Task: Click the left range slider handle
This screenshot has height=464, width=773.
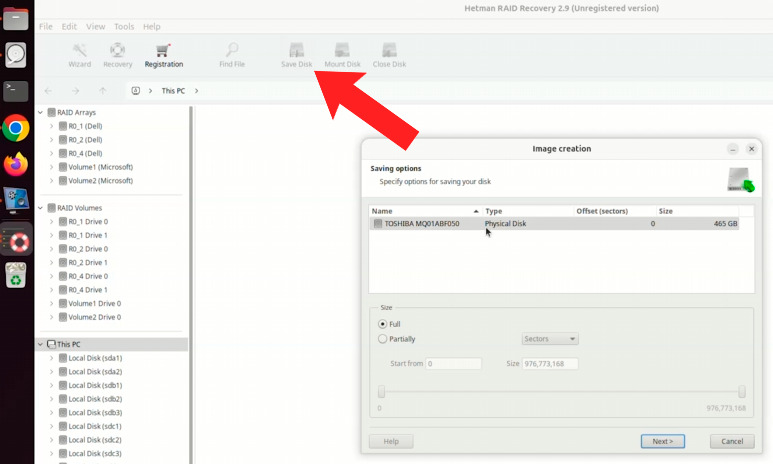Action: click(381, 392)
